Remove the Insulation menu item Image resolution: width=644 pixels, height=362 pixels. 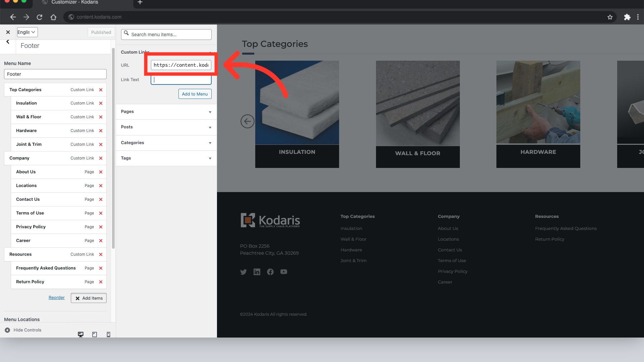pos(101,103)
